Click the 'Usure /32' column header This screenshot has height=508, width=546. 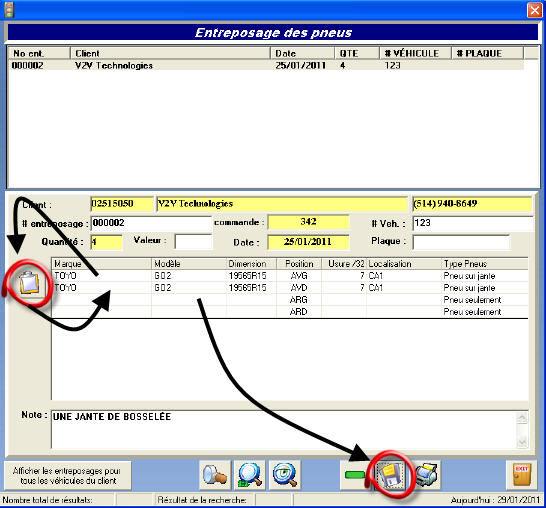[344, 264]
